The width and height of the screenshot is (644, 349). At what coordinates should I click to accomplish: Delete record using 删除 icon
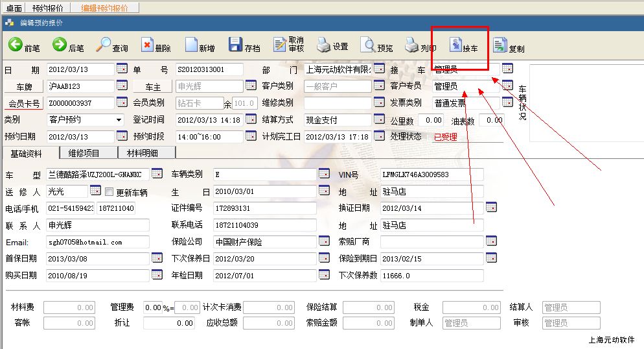pyautogui.click(x=147, y=45)
